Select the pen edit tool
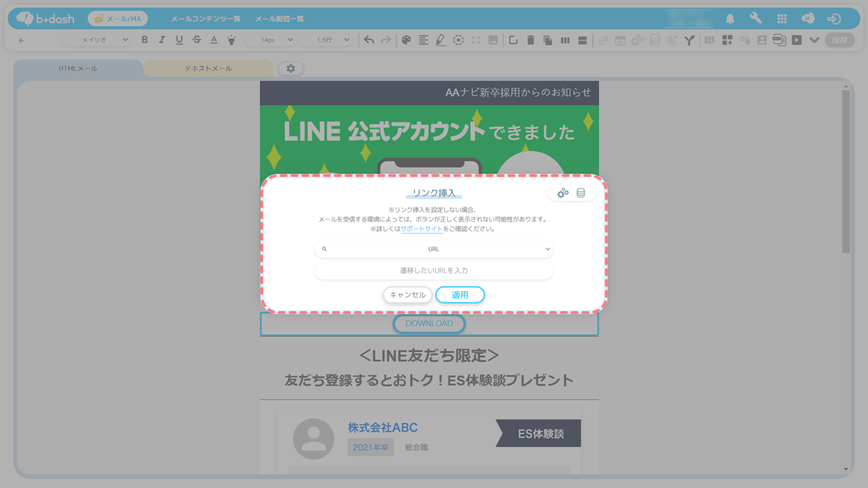 coord(441,40)
